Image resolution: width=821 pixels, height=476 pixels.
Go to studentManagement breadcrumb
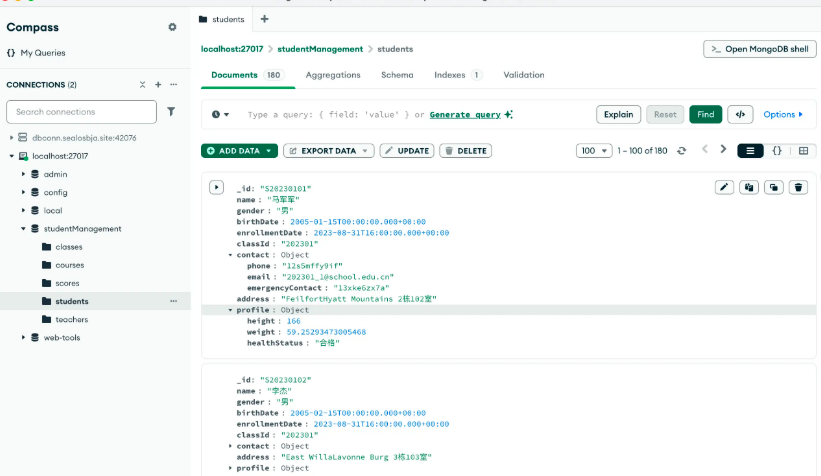pos(320,49)
